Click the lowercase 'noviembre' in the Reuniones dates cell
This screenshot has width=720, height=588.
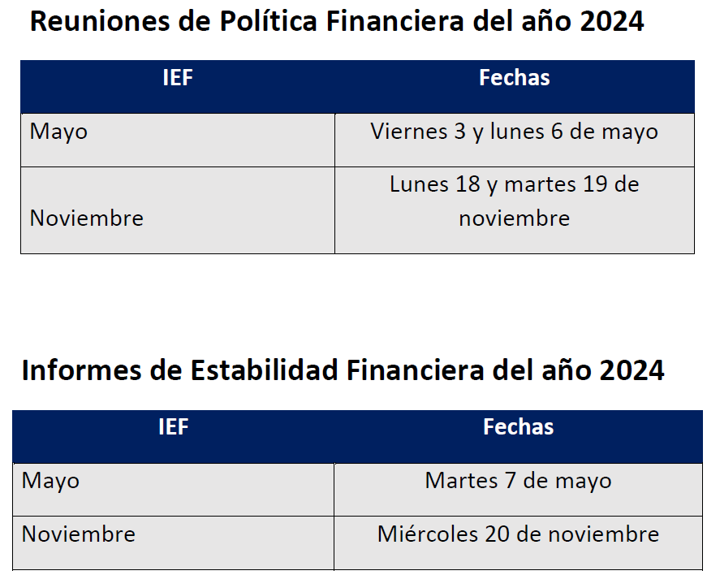514,218
